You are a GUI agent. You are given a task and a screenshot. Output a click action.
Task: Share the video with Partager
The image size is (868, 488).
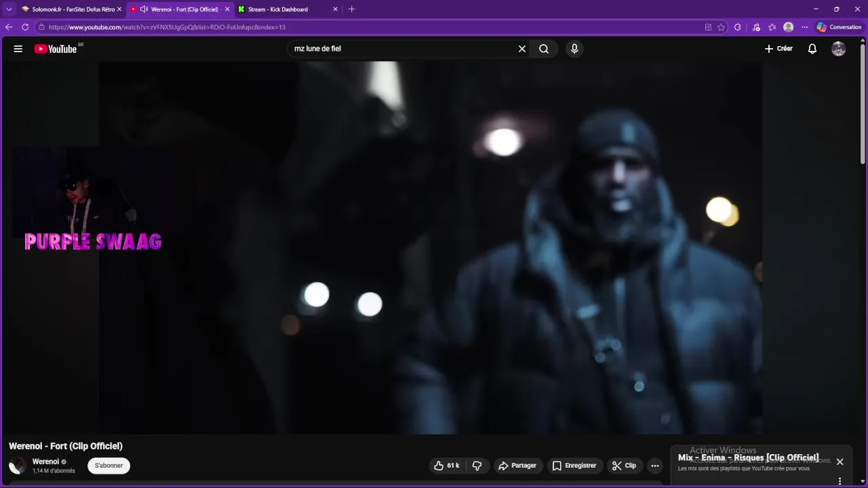517,466
